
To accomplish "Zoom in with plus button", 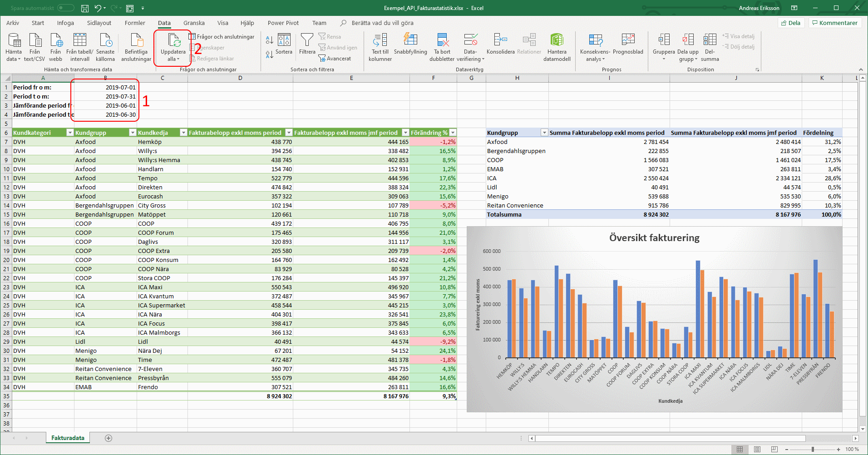I will click(x=838, y=449).
